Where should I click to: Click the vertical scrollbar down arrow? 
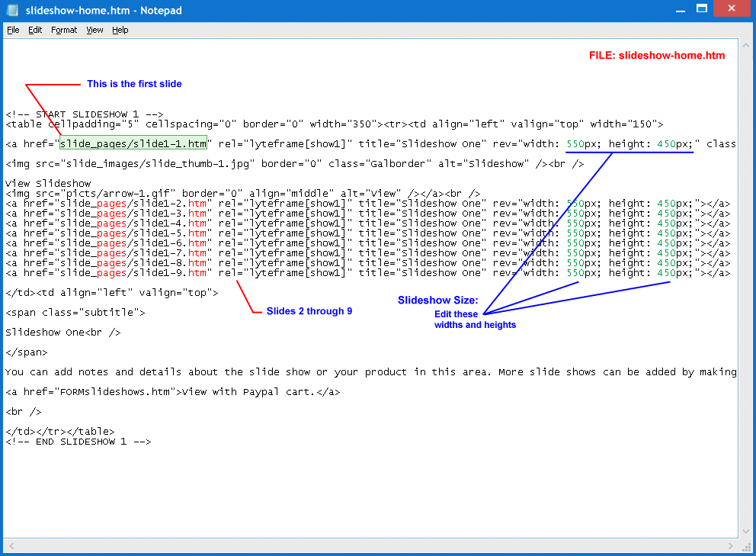[x=745, y=532]
